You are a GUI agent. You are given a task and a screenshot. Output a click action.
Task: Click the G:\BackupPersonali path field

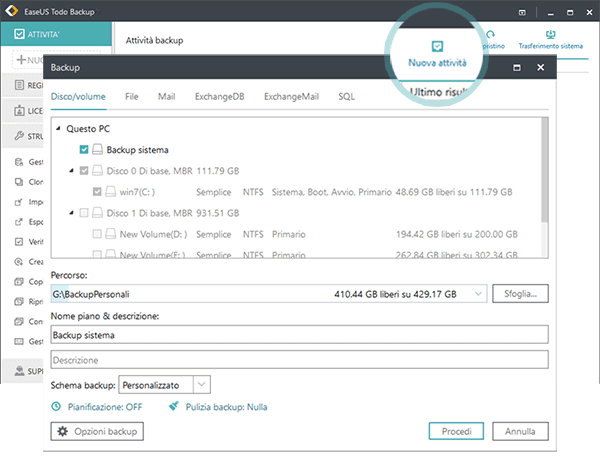coord(269,294)
